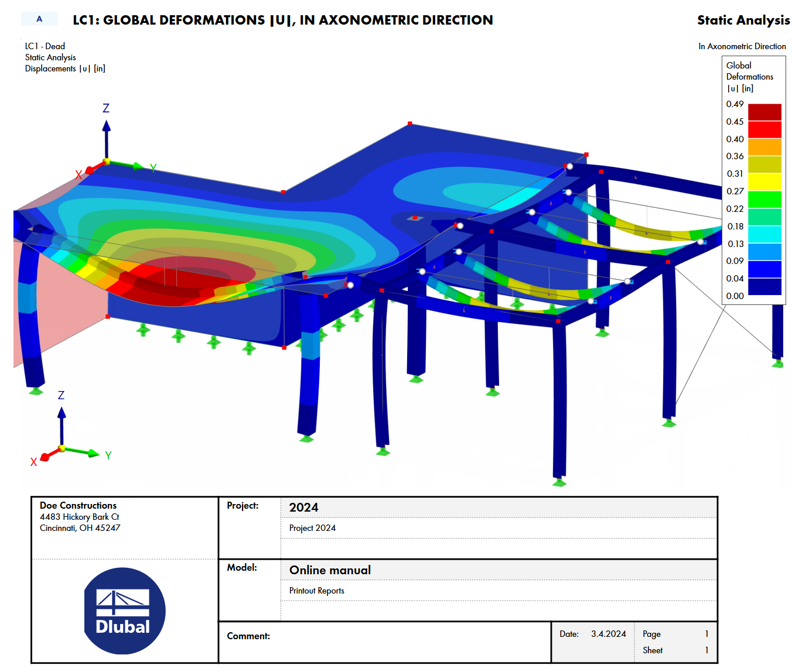The width and height of the screenshot is (792, 672).
Task: Select the teal-green 0.22 legend swatch
Action: click(x=764, y=217)
